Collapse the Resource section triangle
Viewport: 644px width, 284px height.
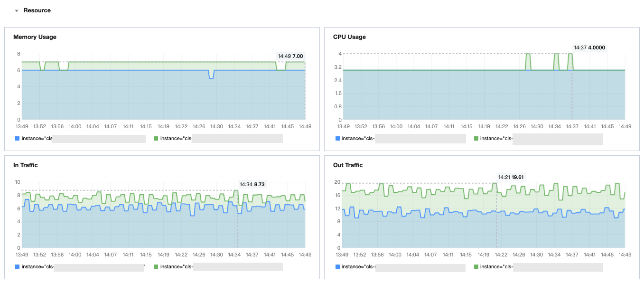tap(17, 10)
